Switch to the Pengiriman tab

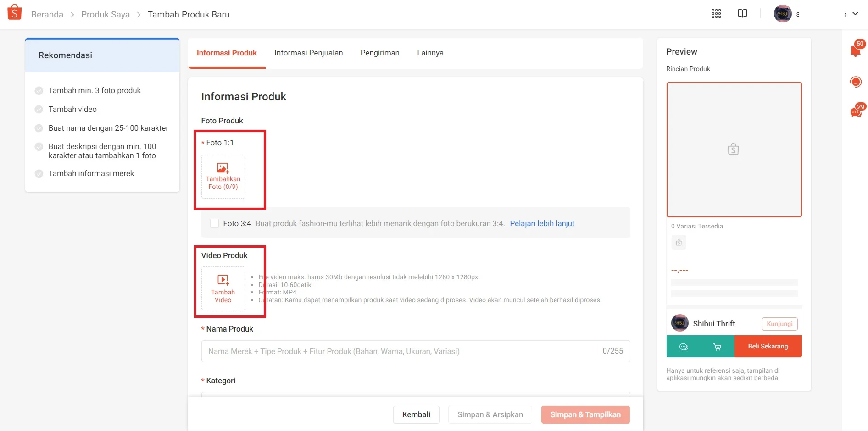380,53
